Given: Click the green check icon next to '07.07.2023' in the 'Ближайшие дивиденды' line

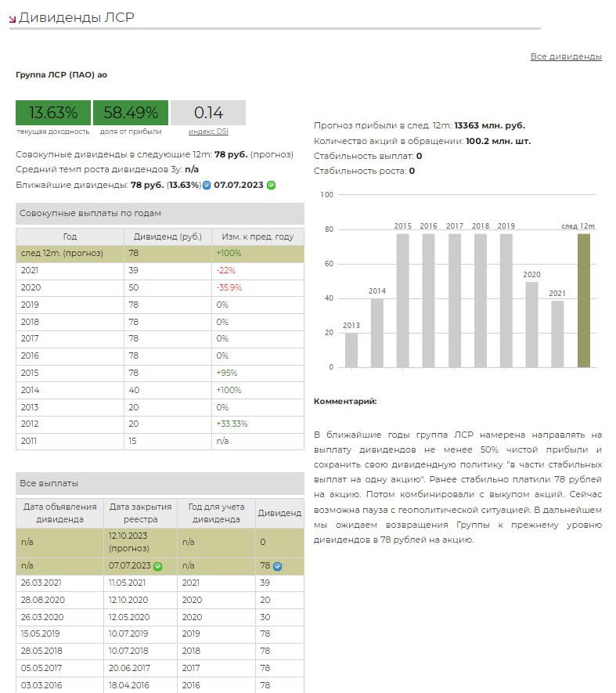Looking at the screenshot, I should (272, 185).
